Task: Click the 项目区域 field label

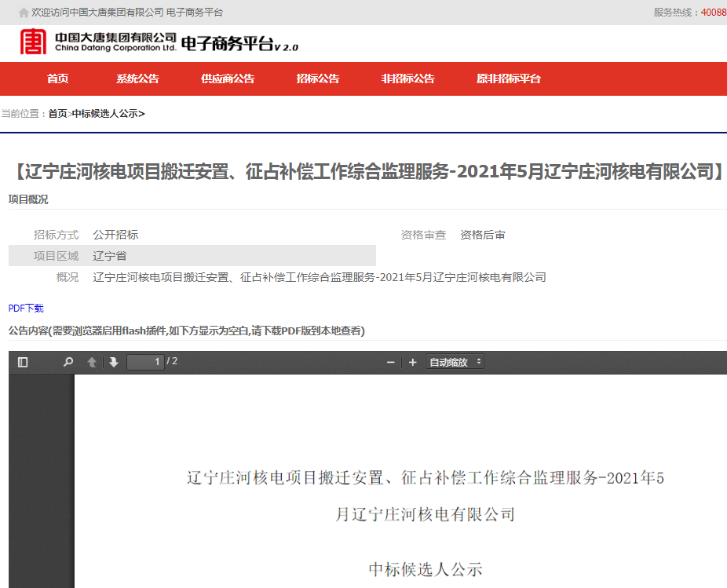Action: [x=56, y=256]
